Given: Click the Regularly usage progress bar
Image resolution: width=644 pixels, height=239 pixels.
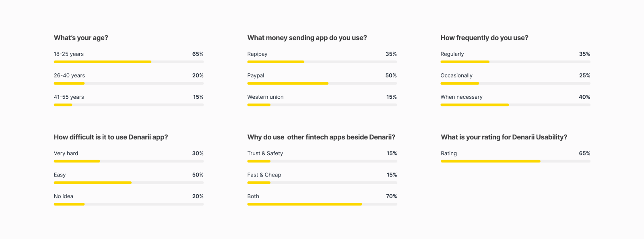Looking at the screenshot, I should point(515,62).
